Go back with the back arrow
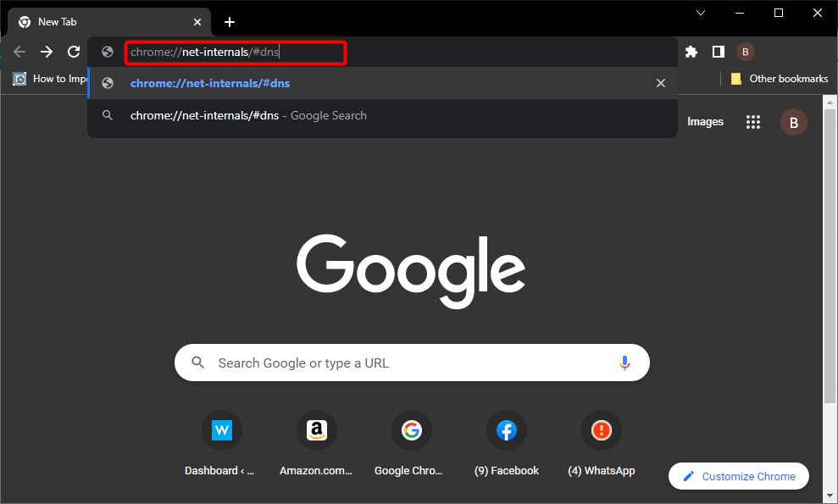 coord(19,52)
